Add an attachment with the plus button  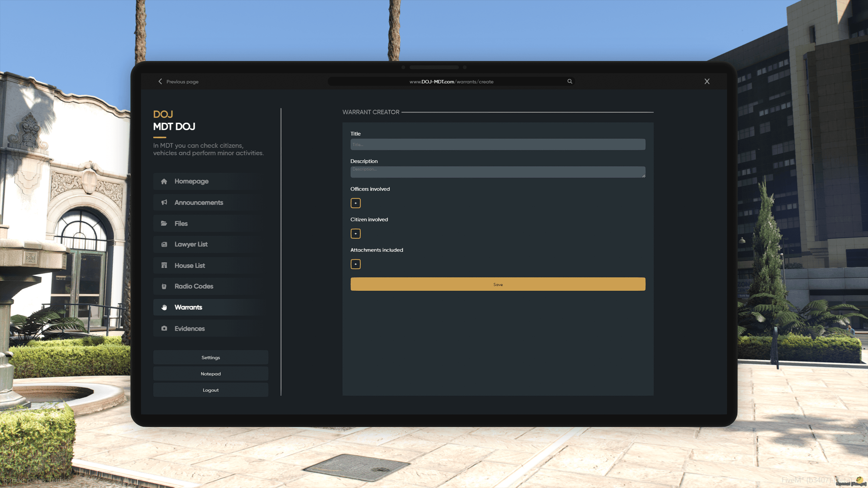(x=355, y=264)
